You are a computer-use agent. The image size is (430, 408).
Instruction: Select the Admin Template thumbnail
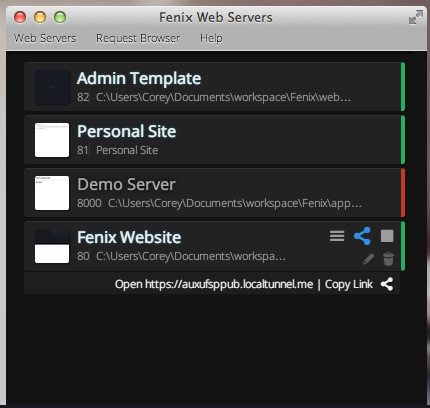coord(52,87)
